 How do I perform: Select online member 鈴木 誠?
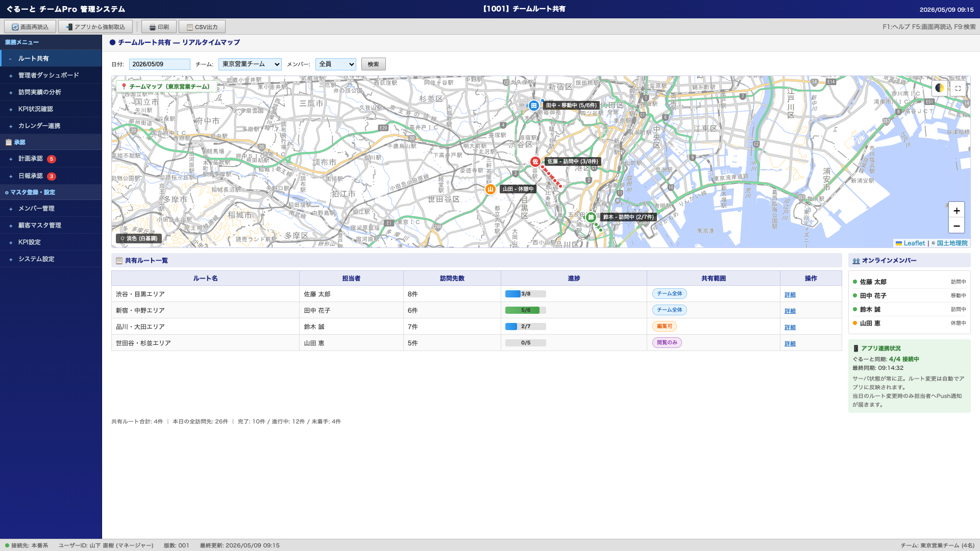(x=910, y=310)
